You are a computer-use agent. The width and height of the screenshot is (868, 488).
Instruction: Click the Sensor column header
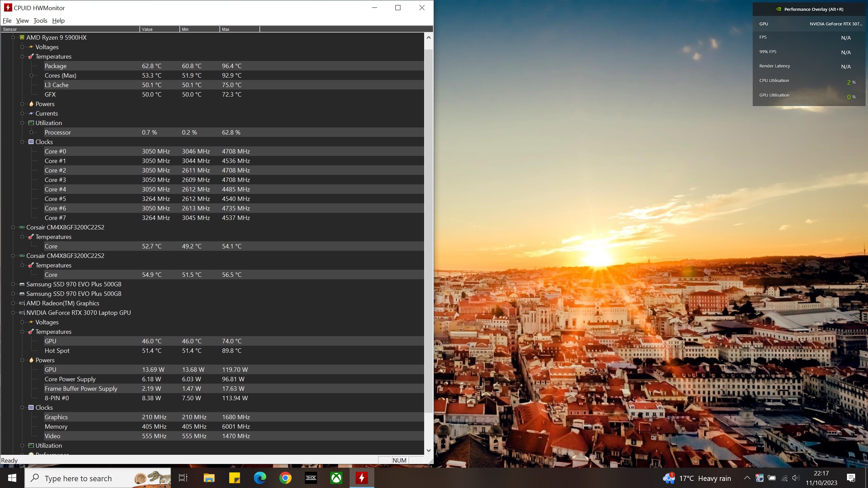point(70,29)
